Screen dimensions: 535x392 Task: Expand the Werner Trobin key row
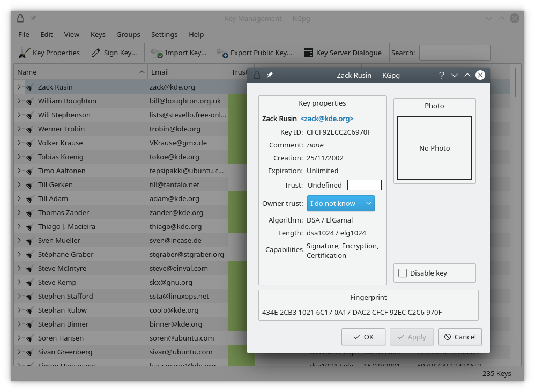19,129
